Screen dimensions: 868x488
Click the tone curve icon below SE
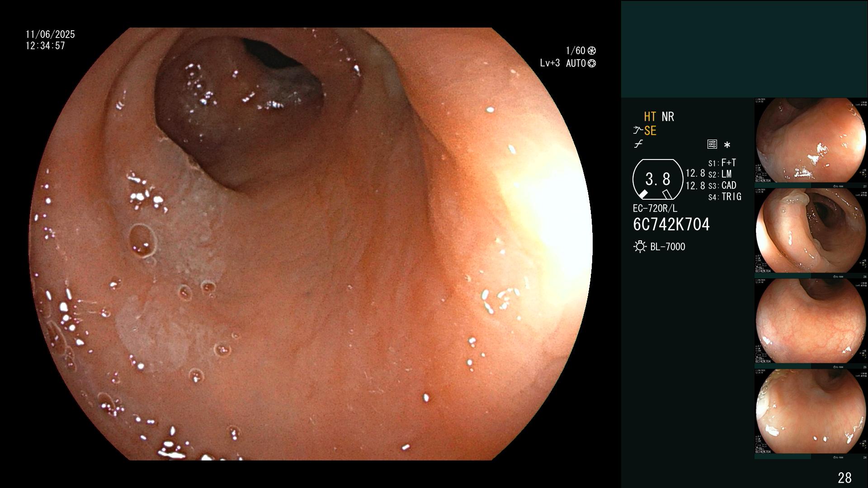coord(638,144)
